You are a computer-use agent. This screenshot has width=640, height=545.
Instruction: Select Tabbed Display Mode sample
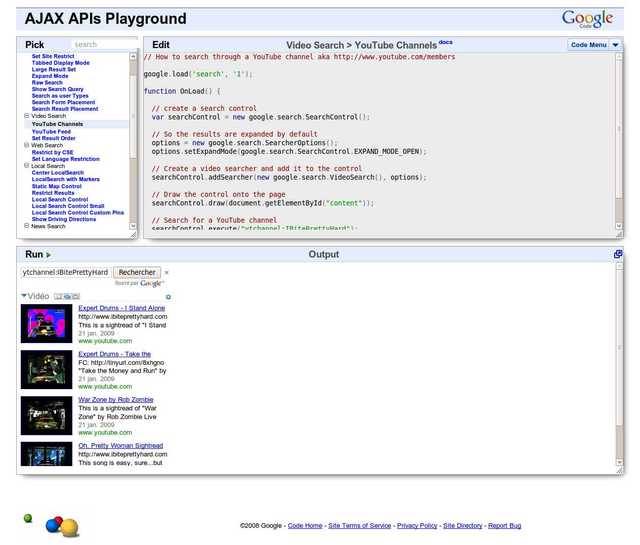pos(61,63)
